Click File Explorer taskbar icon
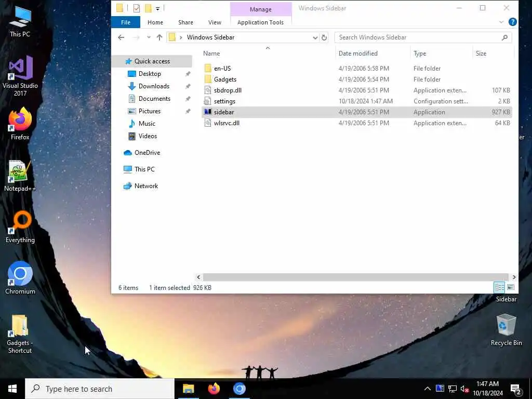This screenshot has width=532, height=399. pyautogui.click(x=188, y=389)
